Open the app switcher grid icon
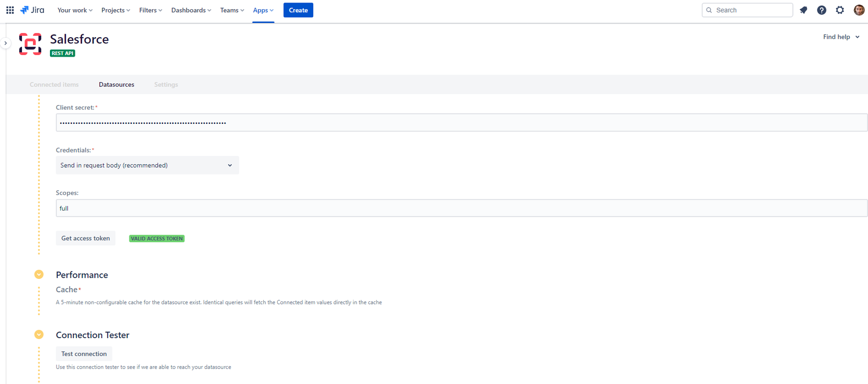Image resolution: width=868 pixels, height=384 pixels. [10, 10]
